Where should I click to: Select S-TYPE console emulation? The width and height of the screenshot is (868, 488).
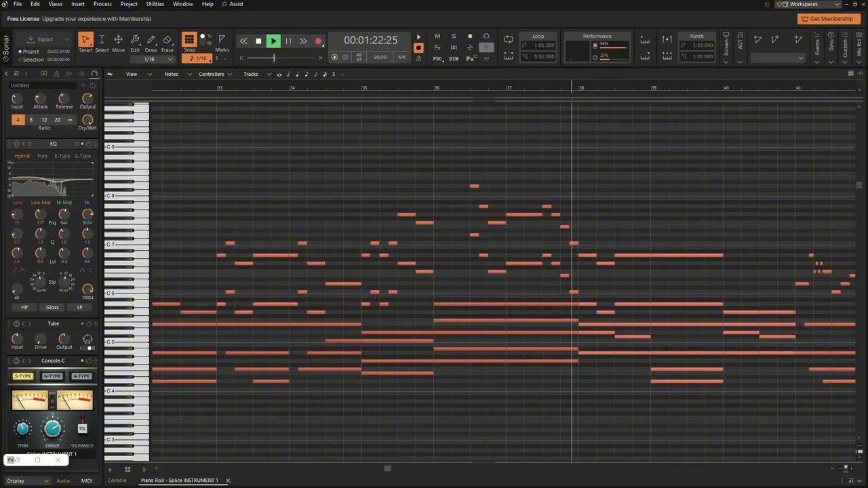coord(23,376)
